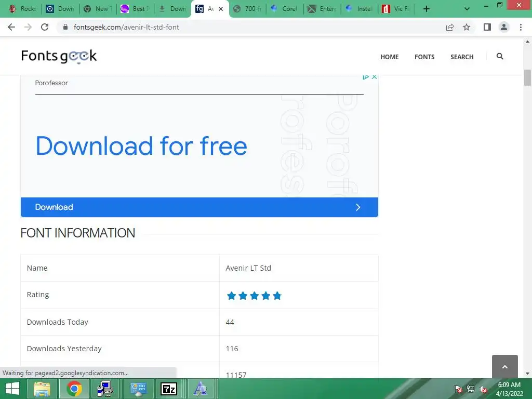The height and width of the screenshot is (399, 532).
Task: Click the Downloads Yesterday value 116
Action: pos(232,349)
